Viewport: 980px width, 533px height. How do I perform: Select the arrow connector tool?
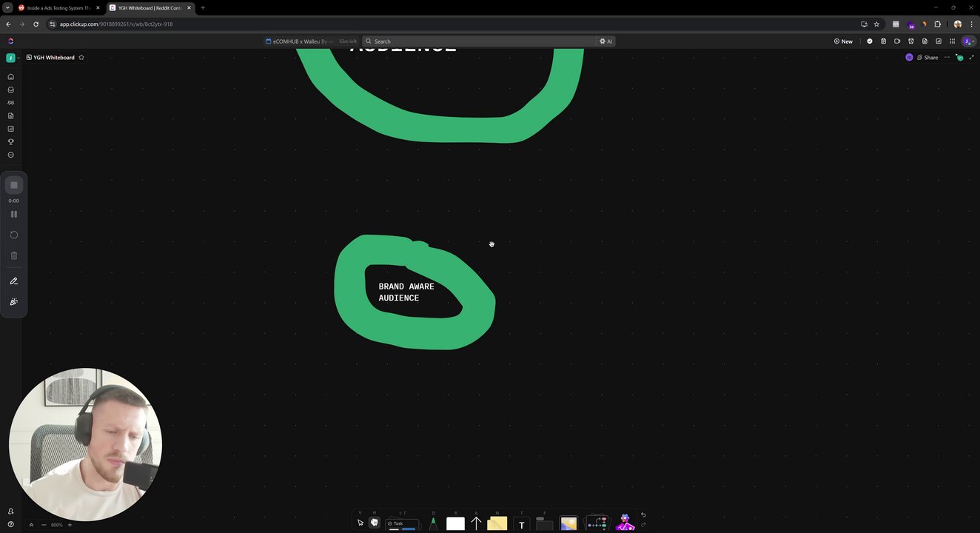(x=476, y=523)
